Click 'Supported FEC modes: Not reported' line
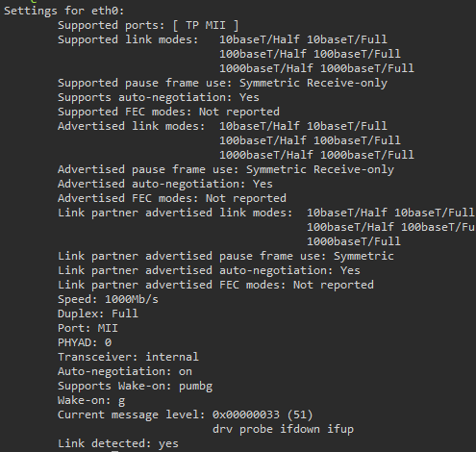The image size is (476, 452). tap(168, 112)
